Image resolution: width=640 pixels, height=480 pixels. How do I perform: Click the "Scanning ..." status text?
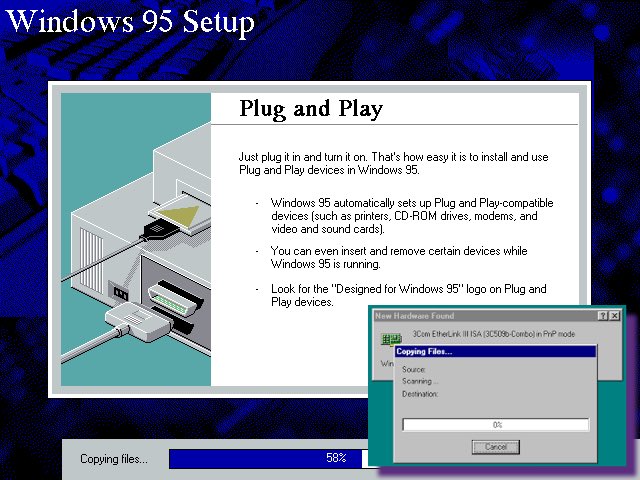point(420,381)
